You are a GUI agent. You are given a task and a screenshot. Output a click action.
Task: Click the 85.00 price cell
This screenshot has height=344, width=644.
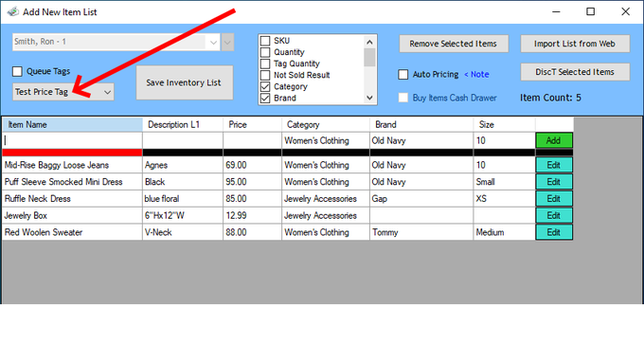[x=253, y=199]
